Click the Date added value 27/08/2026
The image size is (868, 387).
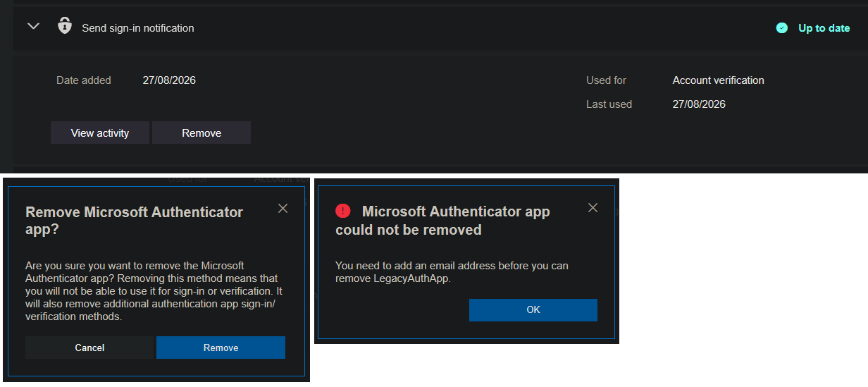tap(169, 80)
